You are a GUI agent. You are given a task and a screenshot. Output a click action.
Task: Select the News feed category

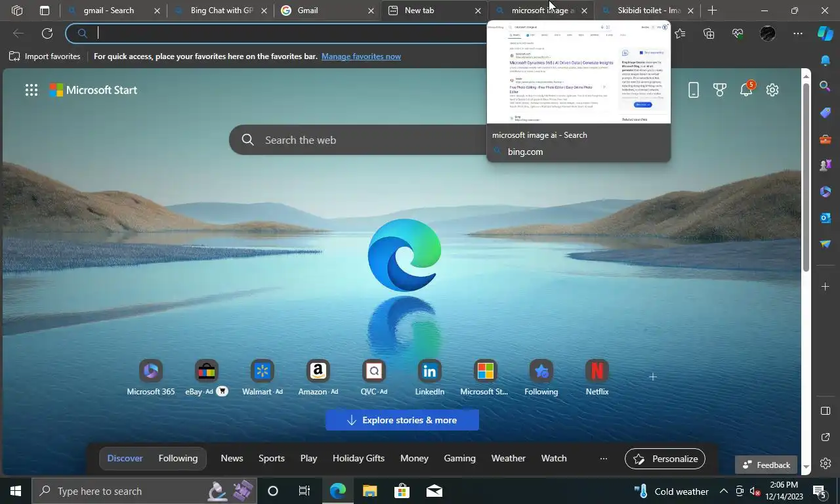click(232, 458)
